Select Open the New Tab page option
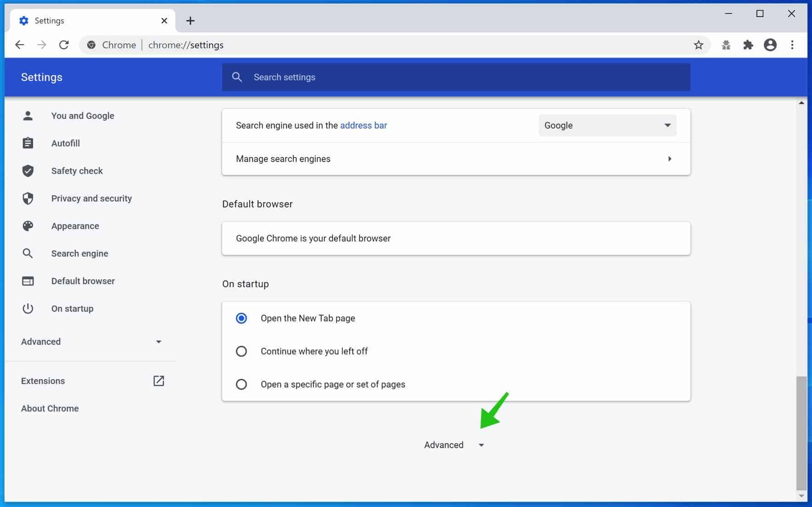Screen dimensions: 812x507 [x=241, y=318]
